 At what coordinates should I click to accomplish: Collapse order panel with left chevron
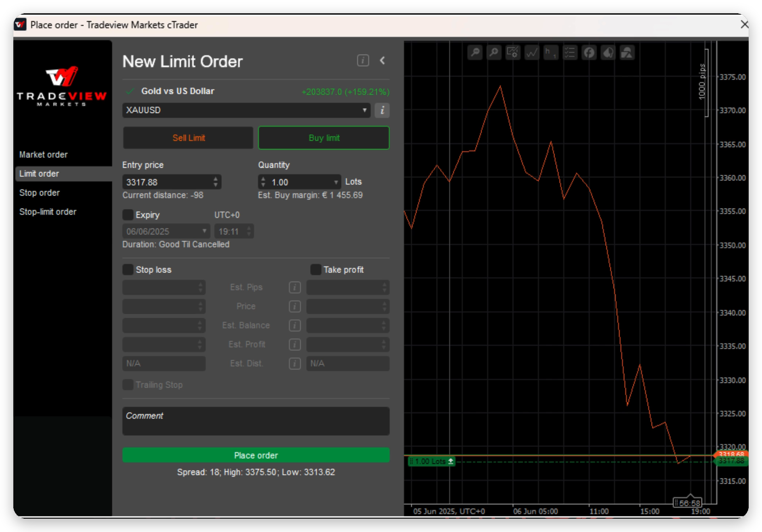pyautogui.click(x=382, y=60)
